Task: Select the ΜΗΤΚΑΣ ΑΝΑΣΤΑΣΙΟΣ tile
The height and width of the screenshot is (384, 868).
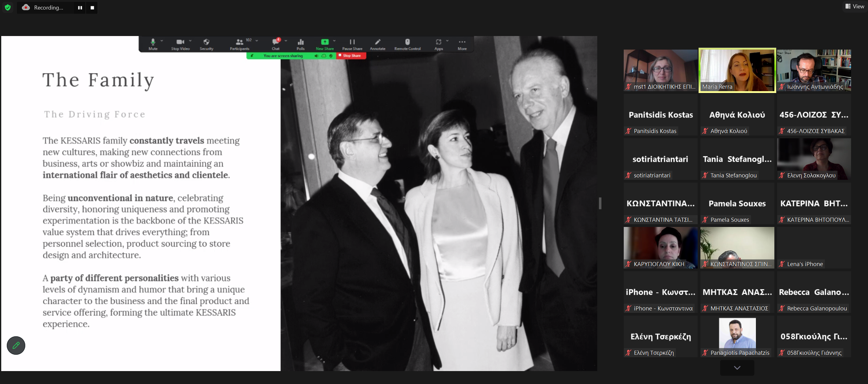Action: (737, 292)
